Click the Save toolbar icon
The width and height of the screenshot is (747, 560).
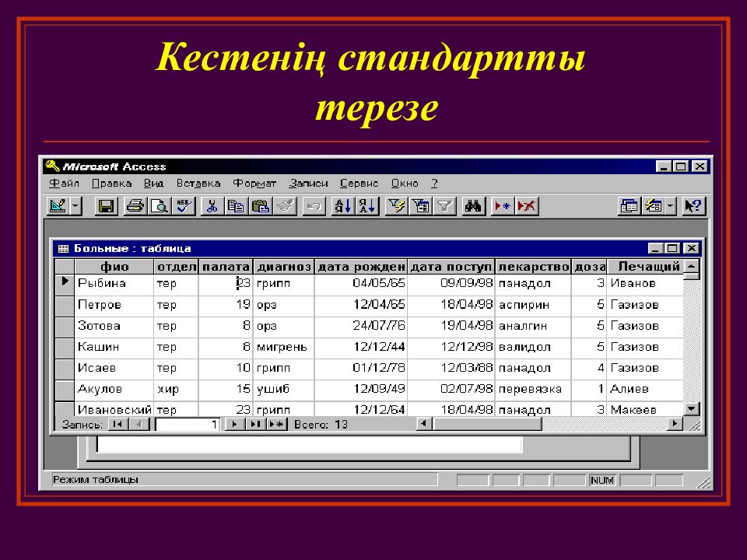point(105,206)
